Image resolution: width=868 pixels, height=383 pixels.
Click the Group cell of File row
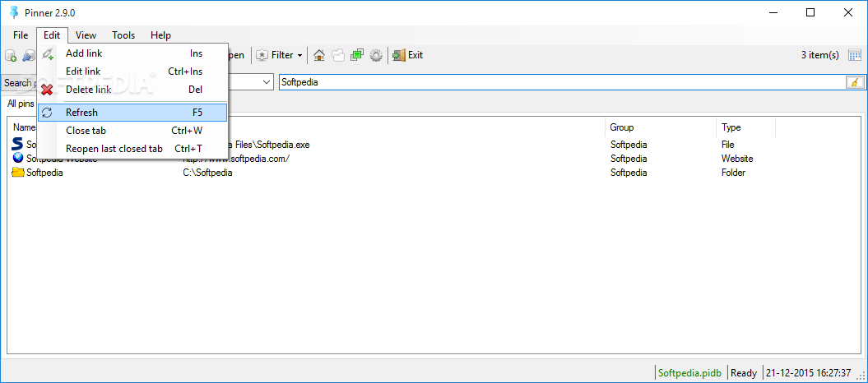(629, 145)
